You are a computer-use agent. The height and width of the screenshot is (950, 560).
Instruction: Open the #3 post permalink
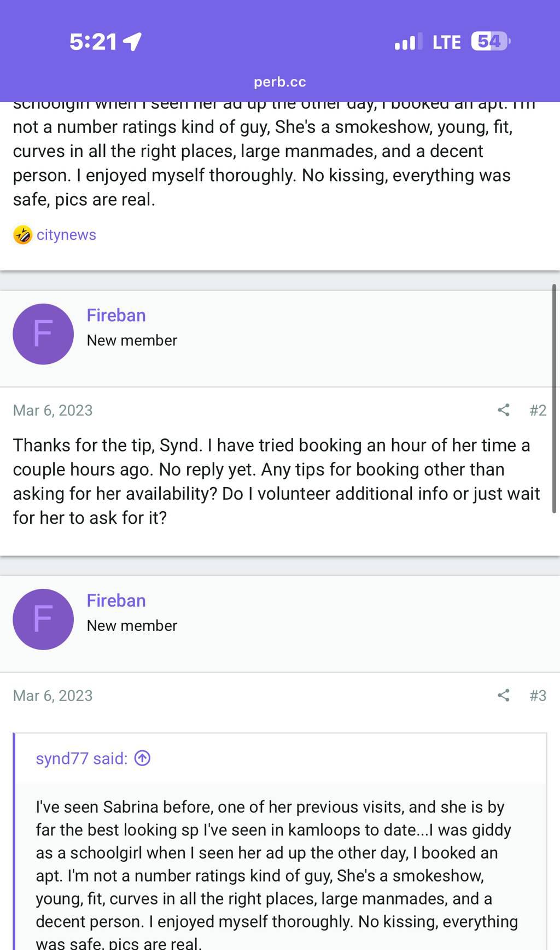pyautogui.click(x=538, y=695)
